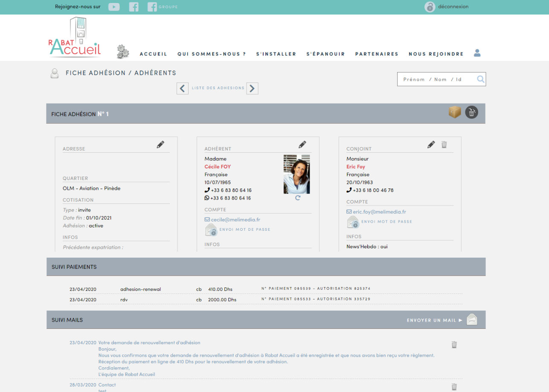
Task: Edit the Adhérent card with pencil
Action: tap(302, 145)
